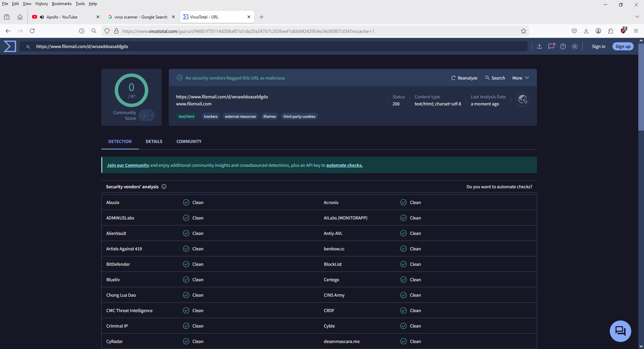Viewport: 644px width, 349px height.
Task: Click the Search button in result header
Action: click(495, 78)
